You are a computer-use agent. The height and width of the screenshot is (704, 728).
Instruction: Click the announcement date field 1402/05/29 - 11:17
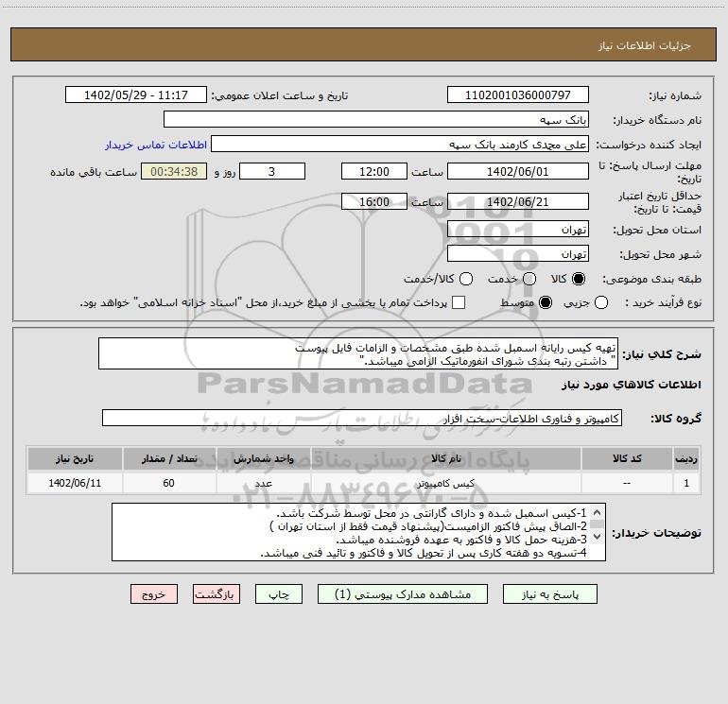tap(136, 94)
